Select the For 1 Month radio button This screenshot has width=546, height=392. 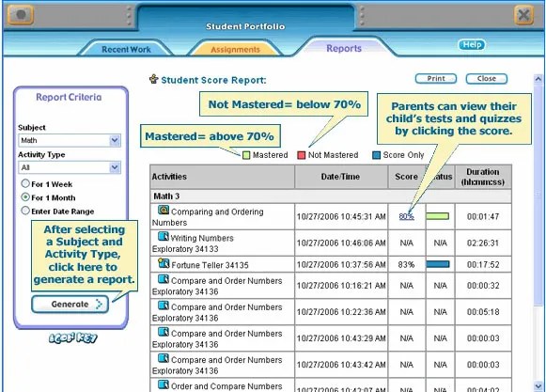[25, 196]
